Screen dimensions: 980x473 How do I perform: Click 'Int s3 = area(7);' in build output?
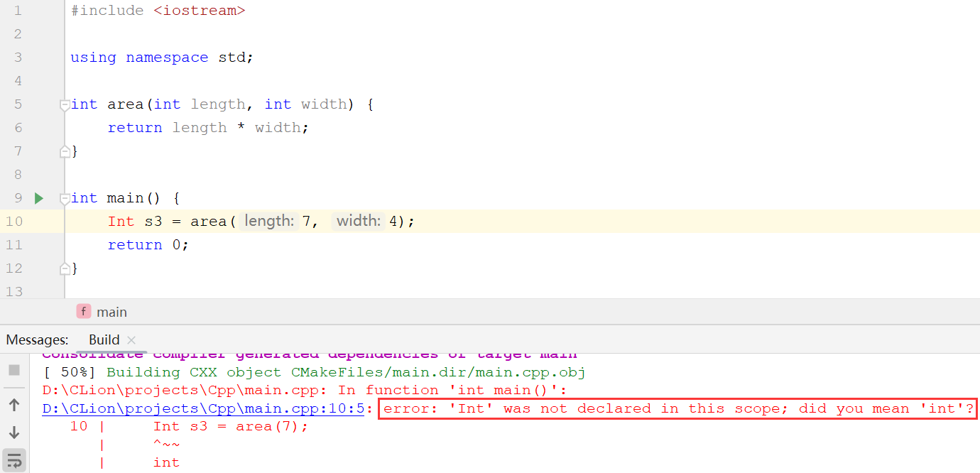(x=232, y=426)
